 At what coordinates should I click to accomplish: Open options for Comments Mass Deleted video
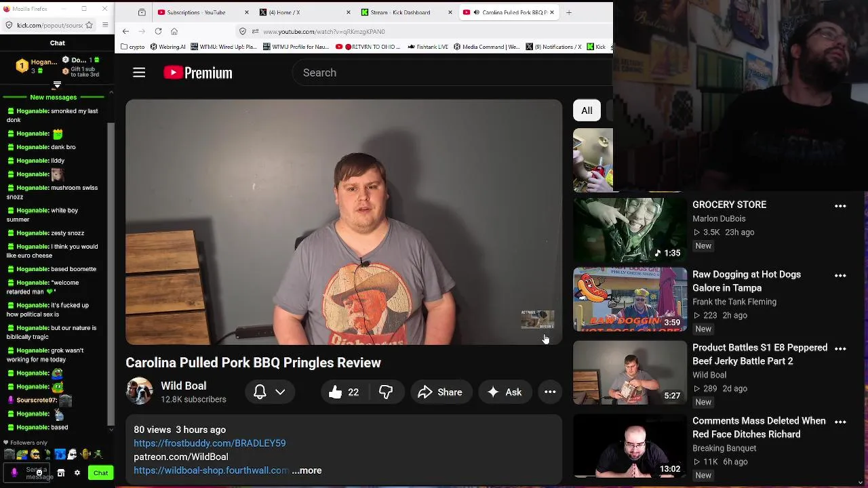tap(840, 422)
